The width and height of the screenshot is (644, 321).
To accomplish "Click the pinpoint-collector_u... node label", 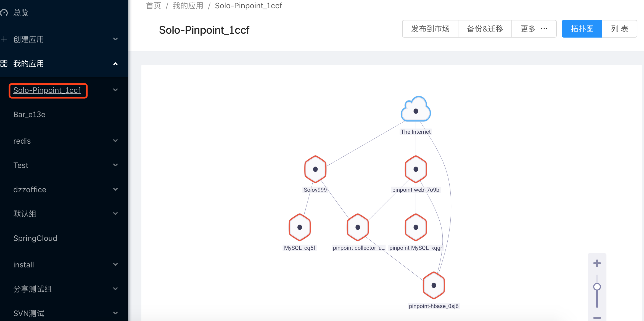I will coord(359,248).
